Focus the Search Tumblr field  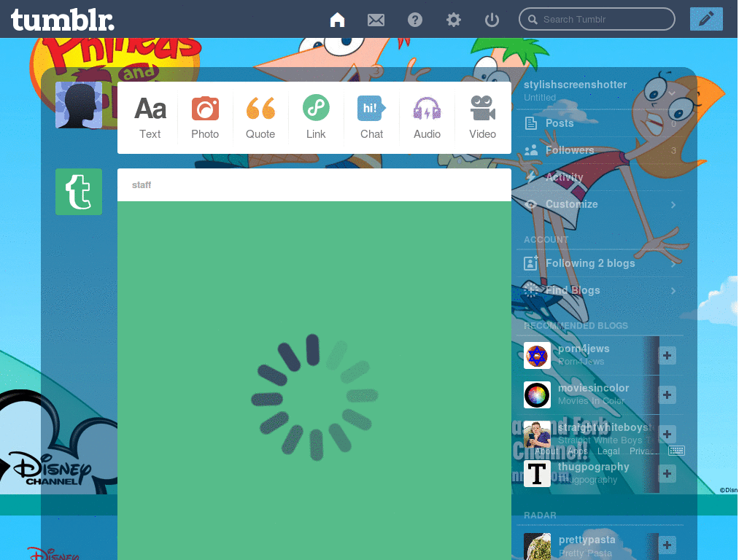[597, 19]
